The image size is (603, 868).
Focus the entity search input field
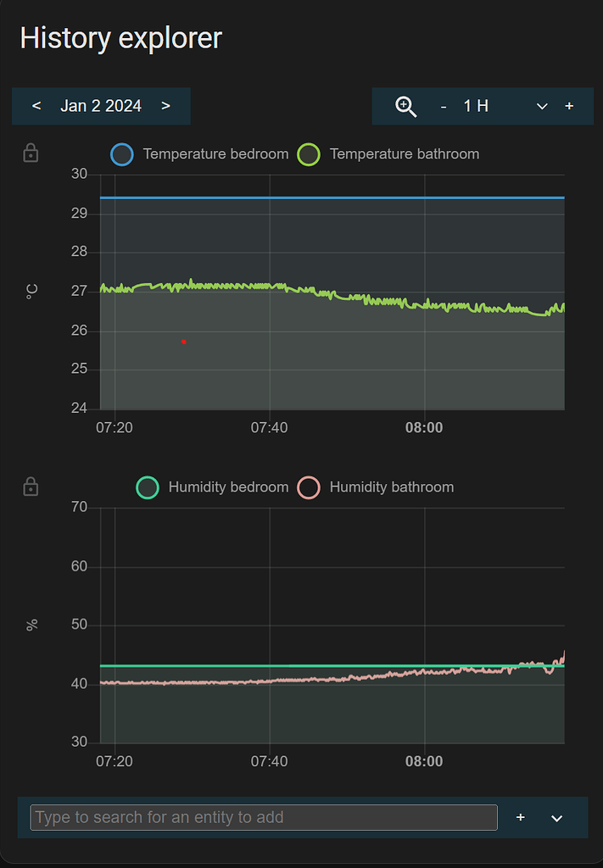coord(264,817)
